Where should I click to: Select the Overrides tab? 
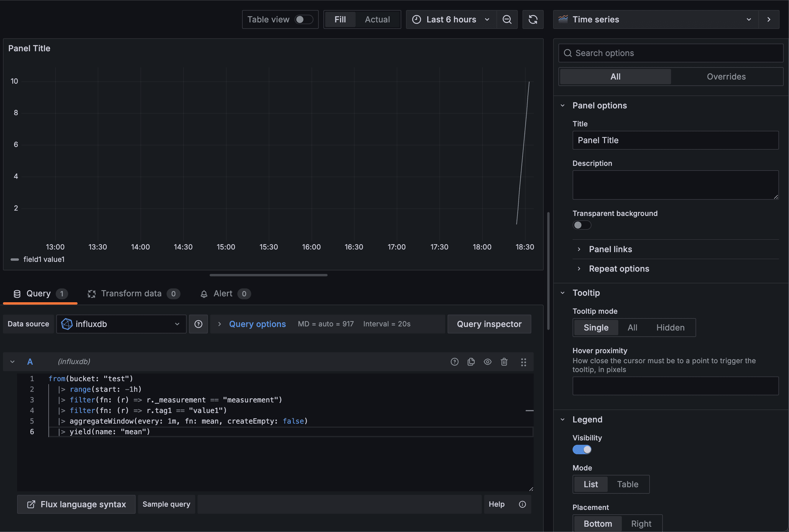click(x=726, y=77)
